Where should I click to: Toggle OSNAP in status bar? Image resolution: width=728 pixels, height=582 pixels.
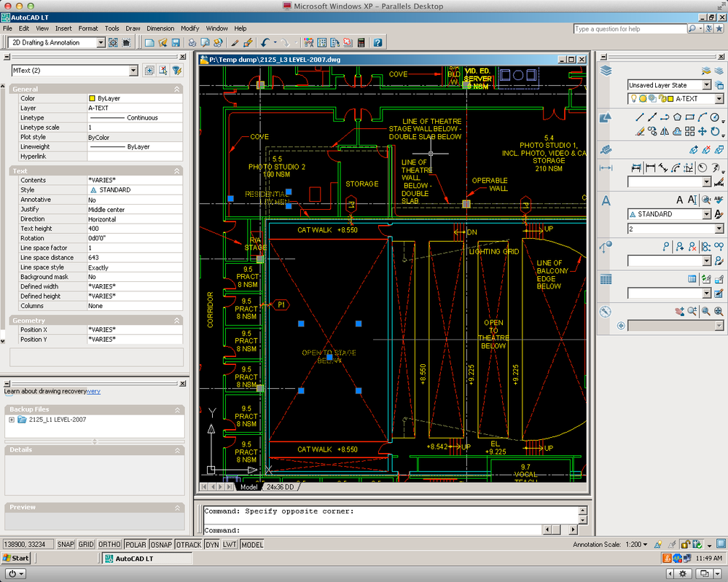pyautogui.click(x=161, y=544)
